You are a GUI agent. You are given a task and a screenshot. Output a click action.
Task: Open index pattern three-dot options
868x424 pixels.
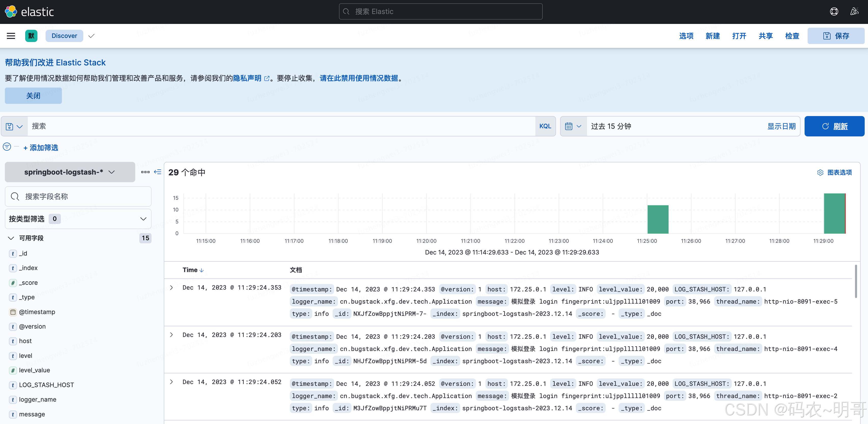145,172
